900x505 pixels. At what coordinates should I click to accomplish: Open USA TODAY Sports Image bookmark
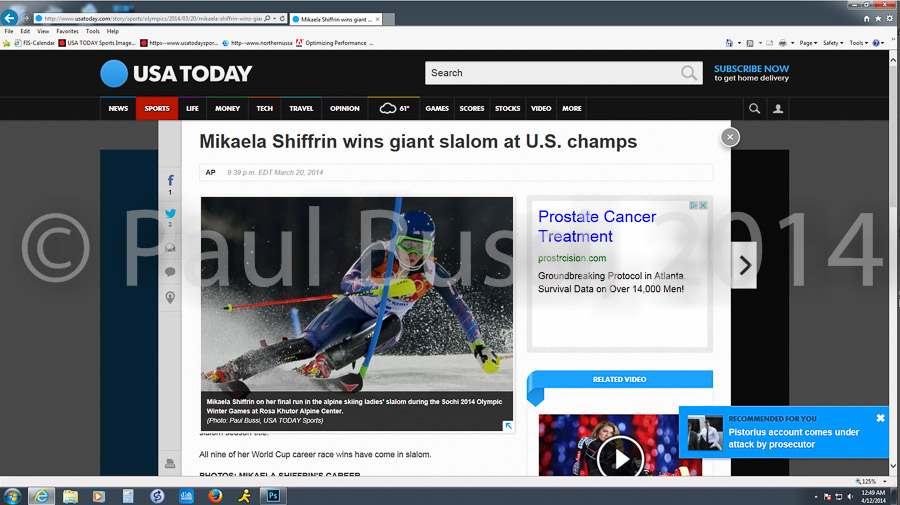click(97, 43)
